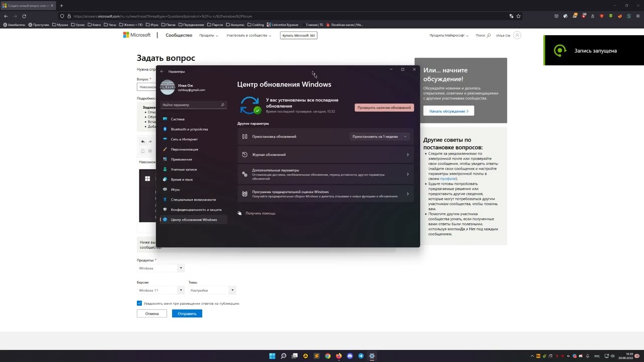The height and width of the screenshot is (362, 644).
Task: Click the taskbar search icon
Action: [x=283, y=356]
